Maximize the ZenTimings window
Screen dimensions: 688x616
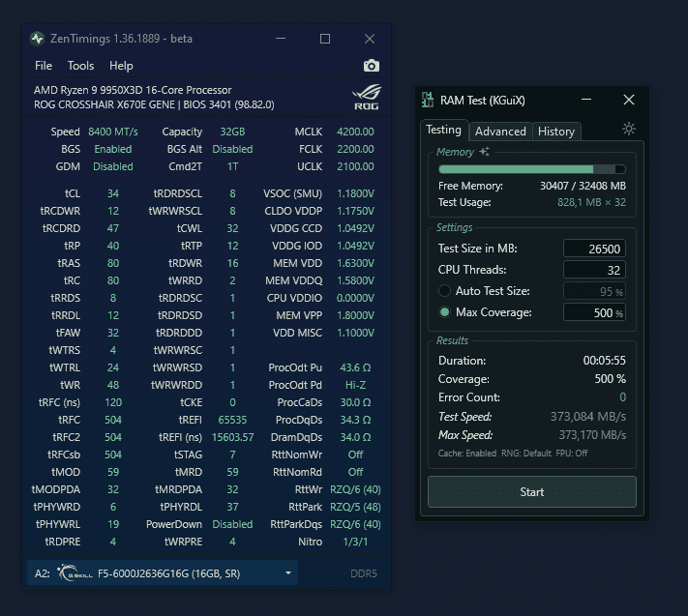(325, 39)
